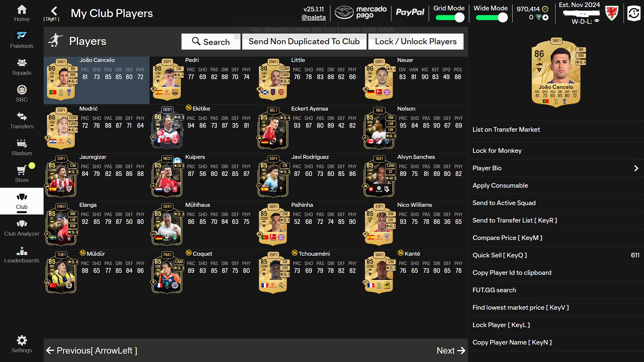Toggle W-D-L eye visibility icon
Screen dimensions: 644x362
(597, 21)
